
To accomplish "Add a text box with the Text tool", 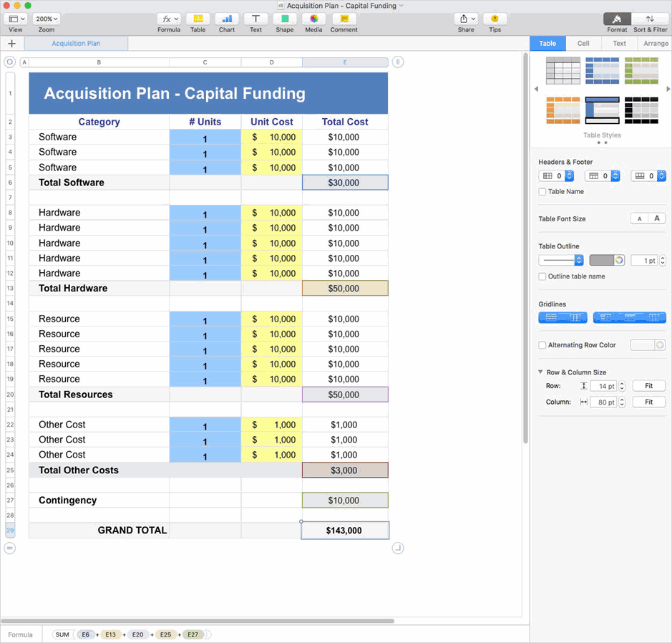I will 255,19.
